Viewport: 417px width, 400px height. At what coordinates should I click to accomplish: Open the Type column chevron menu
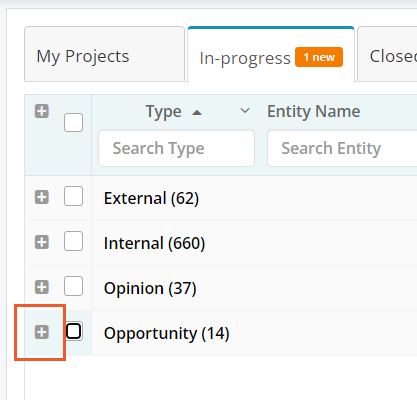[245, 111]
